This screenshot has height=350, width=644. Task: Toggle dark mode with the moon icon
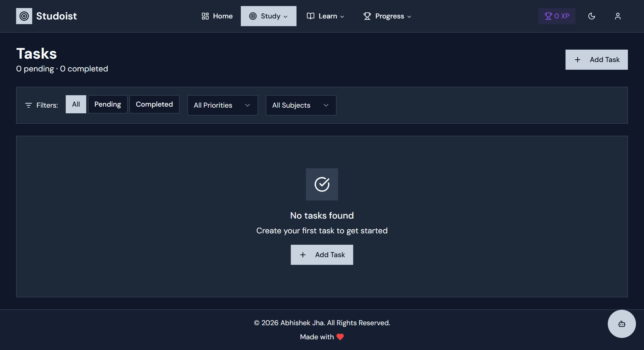pos(592,16)
